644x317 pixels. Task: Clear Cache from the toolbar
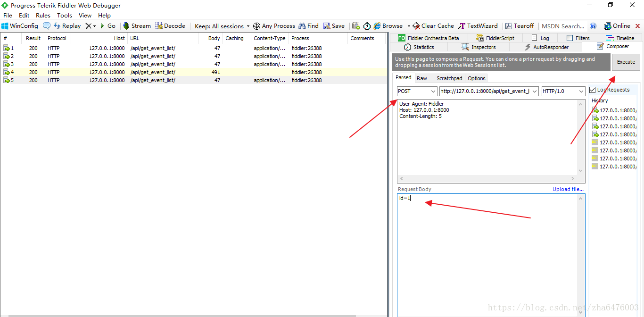(433, 26)
